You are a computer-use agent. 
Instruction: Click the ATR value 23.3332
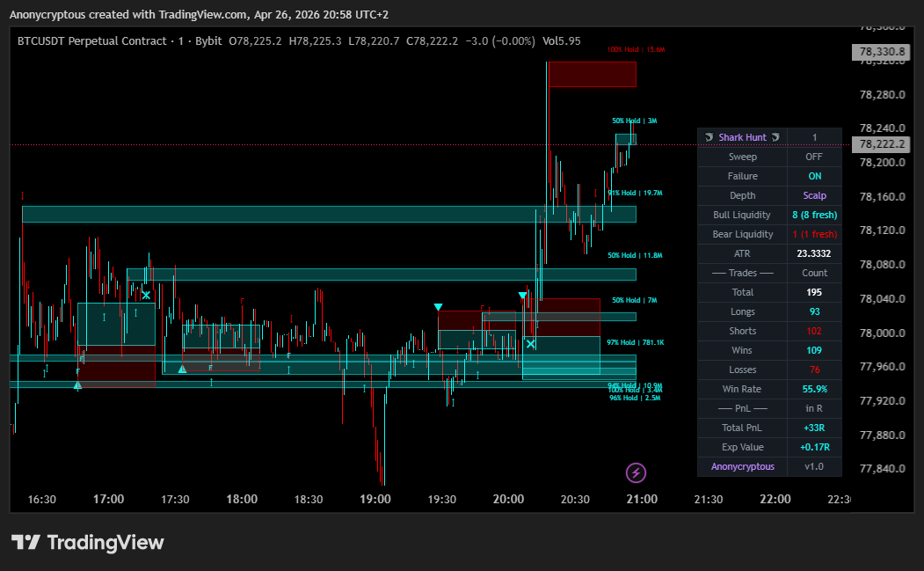point(814,253)
